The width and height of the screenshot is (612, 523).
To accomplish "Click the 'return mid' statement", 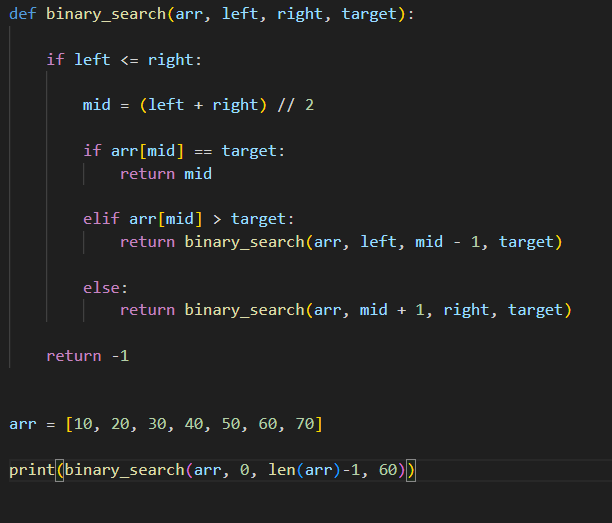I will (165, 174).
